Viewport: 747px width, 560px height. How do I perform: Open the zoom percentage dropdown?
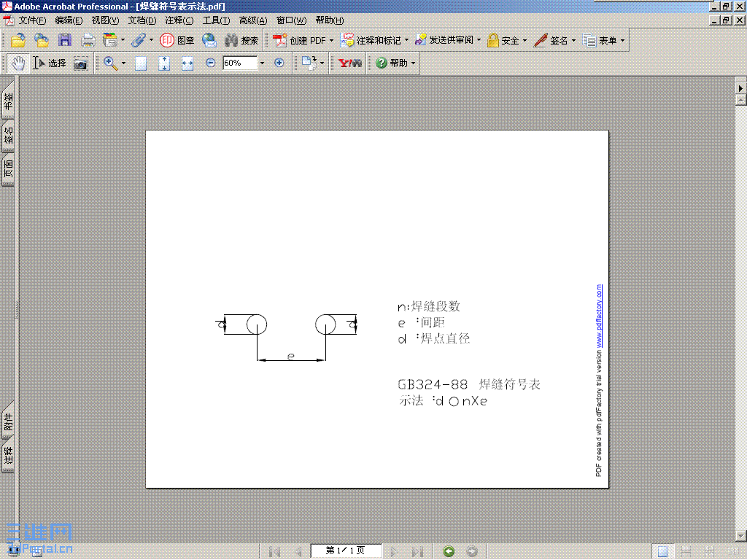click(261, 63)
